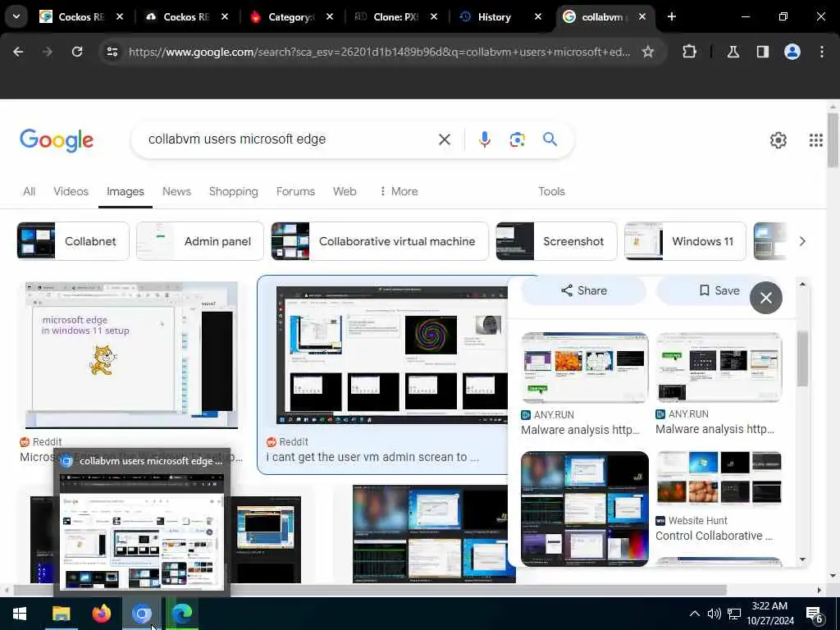Open the tab search dropdown arrow

(x=16, y=16)
